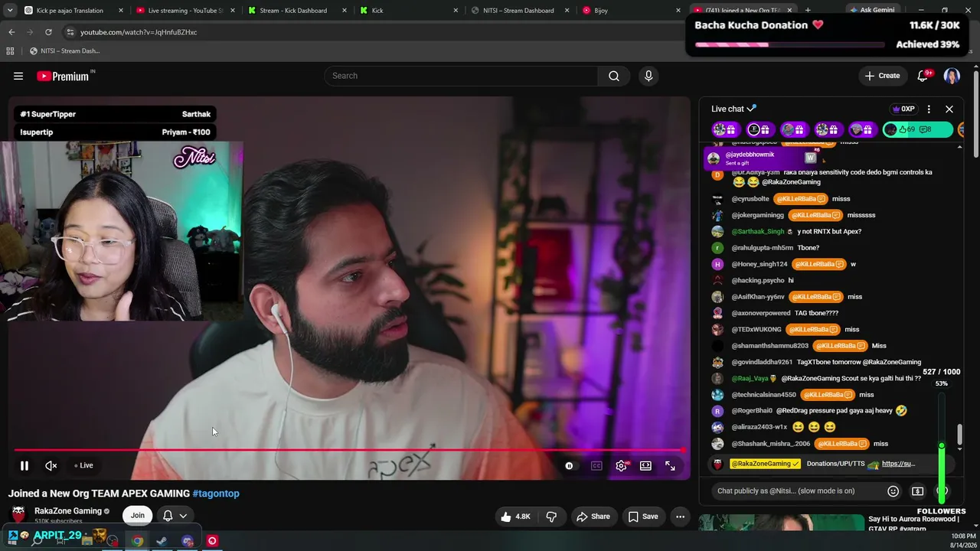Screen dimensions: 980x551
Task: Open the #tagontop hashtag link
Action: point(216,494)
